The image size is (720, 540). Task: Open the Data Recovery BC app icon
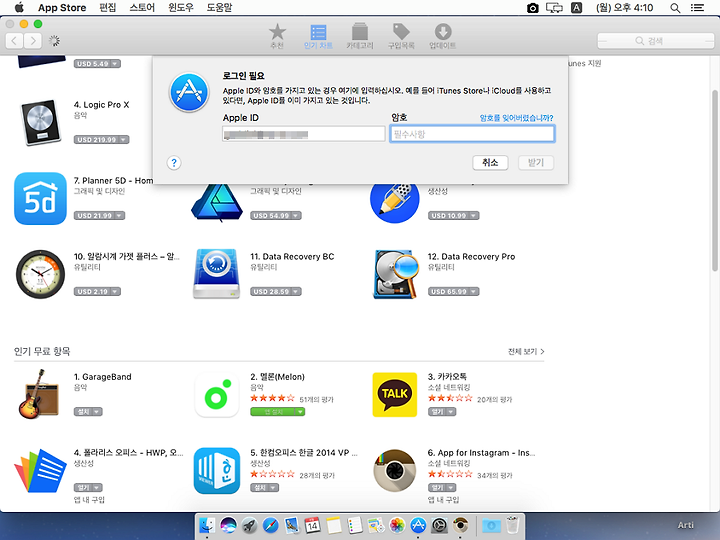[217, 274]
